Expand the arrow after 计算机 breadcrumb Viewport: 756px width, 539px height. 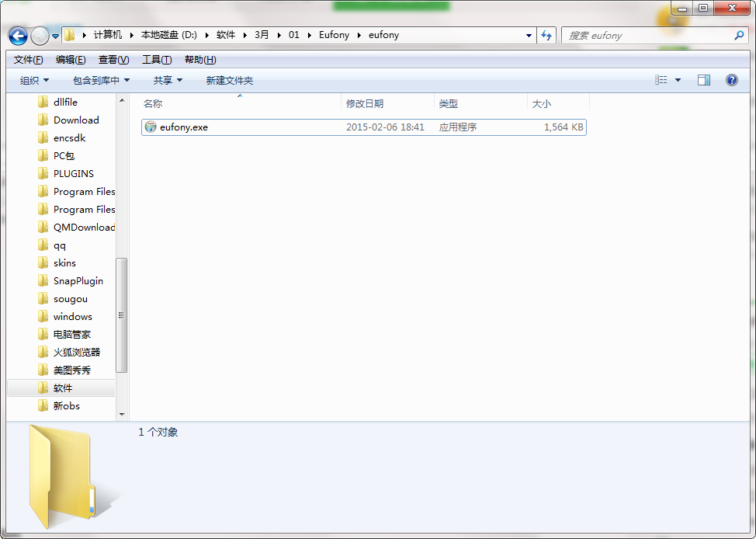[132, 35]
